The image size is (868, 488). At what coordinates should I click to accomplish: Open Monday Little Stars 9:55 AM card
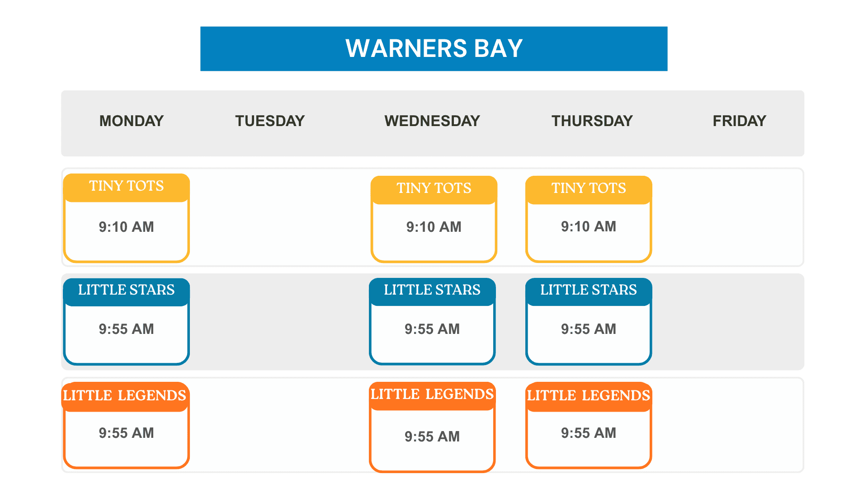pyautogui.click(x=126, y=321)
